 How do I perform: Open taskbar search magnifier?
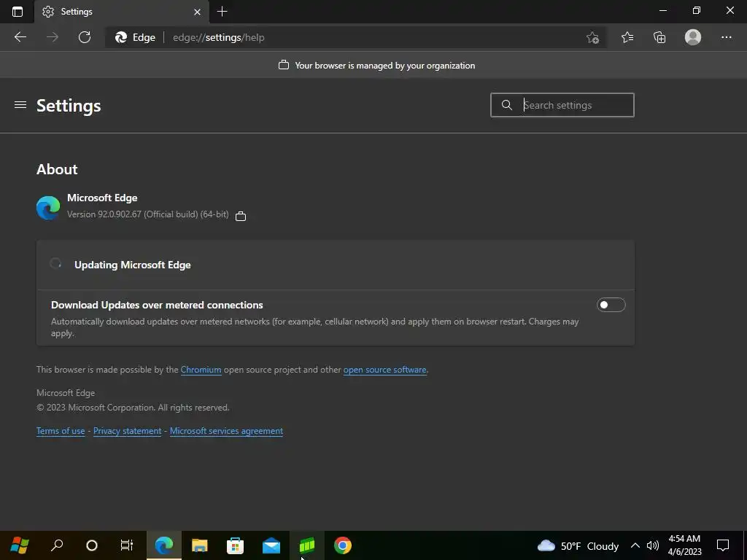pyautogui.click(x=57, y=545)
